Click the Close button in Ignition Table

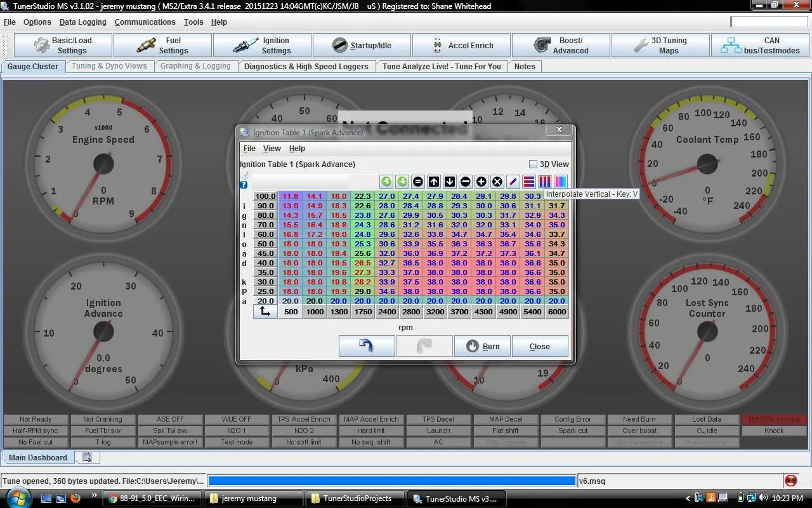point(540,346)
